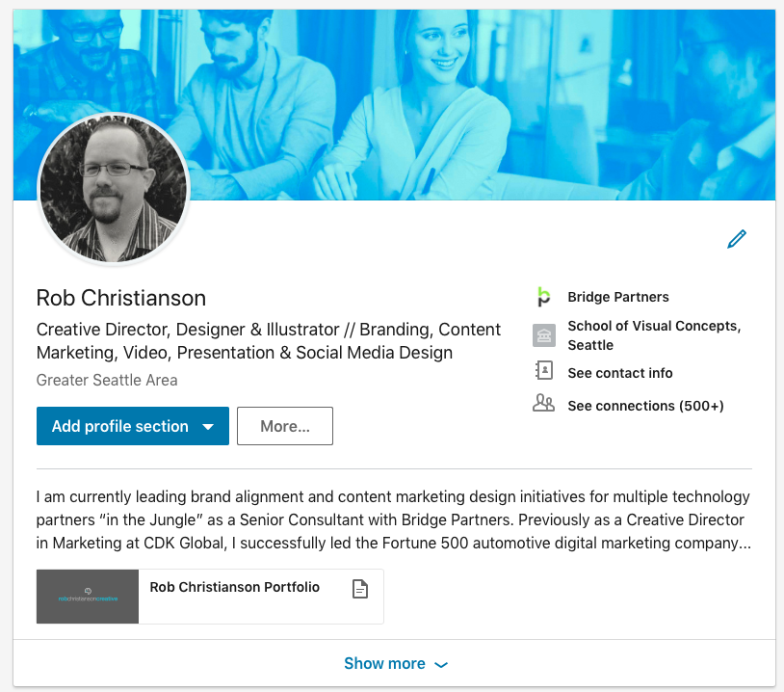784x692 pixels.
Task: Click the Bridge Partners company logo
Action: (544, 297)
